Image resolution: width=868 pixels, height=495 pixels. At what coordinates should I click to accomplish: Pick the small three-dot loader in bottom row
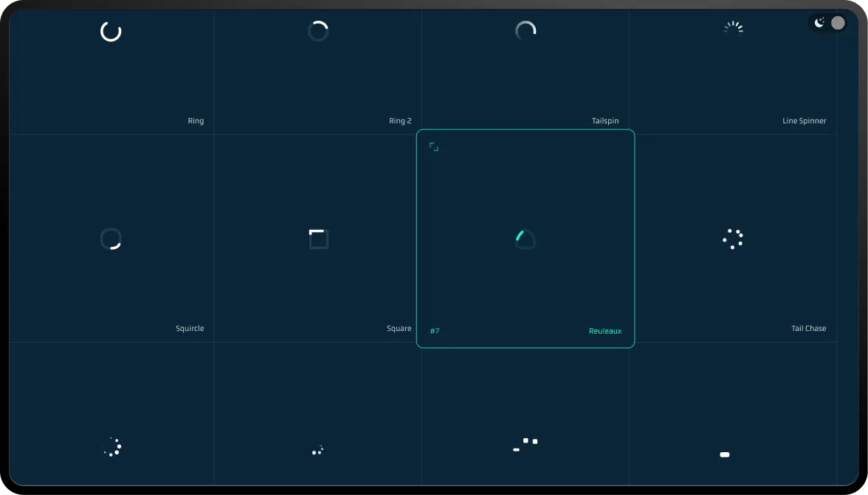pos(317,451)
